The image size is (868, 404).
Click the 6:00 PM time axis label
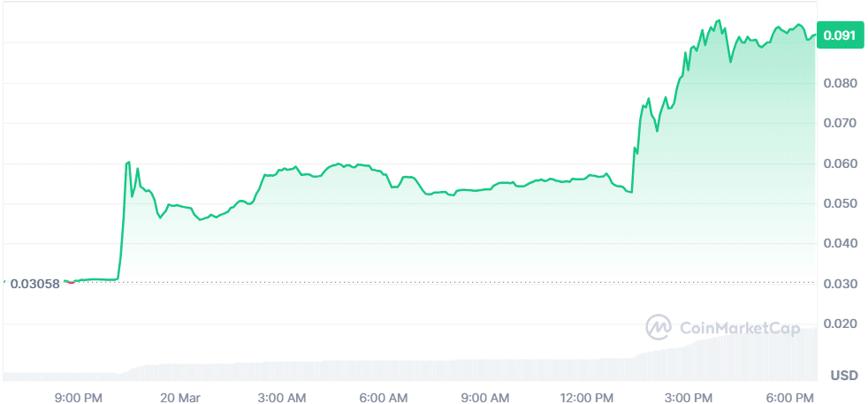[790, 397]
